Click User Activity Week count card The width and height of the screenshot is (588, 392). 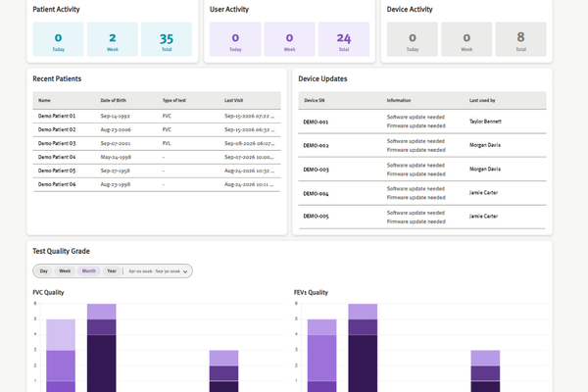tap(289, 39)
